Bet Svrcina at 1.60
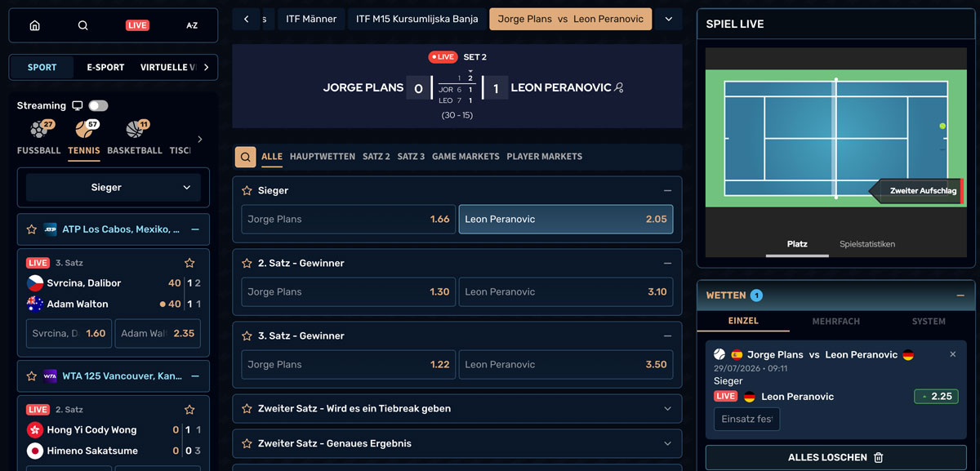The image size is (980, 471). 69,333
